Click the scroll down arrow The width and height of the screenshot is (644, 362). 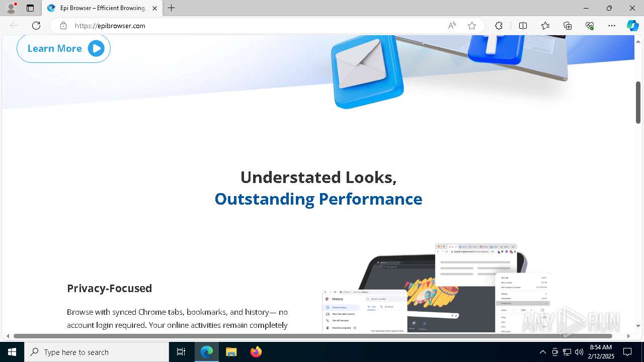click(x=638, y=326)
